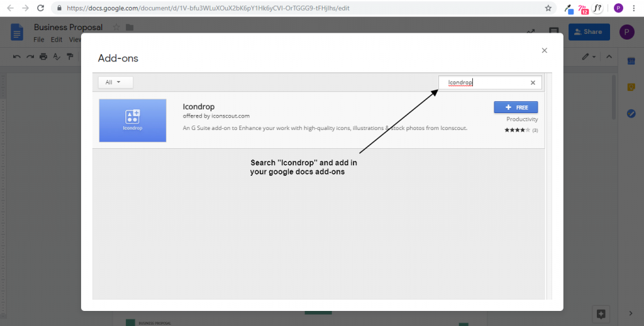Clear the add-ons search field

(x=533, y=82)
